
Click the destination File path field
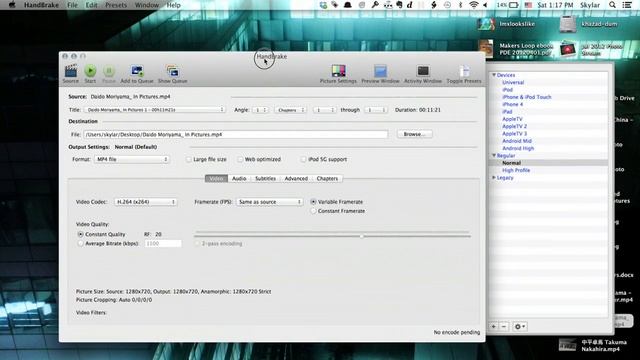pos(236,134)
